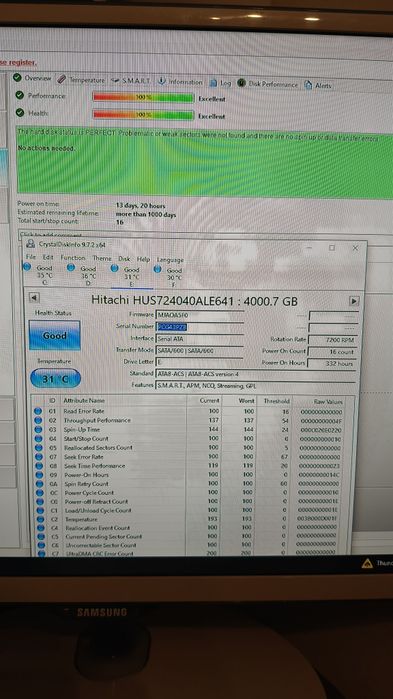
Task: Open the Language menu
Action: (x=170, y=259)
